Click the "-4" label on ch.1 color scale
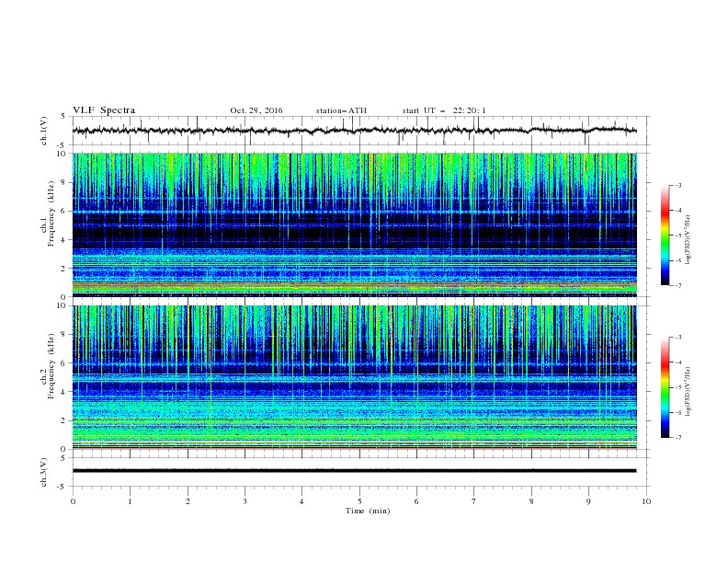Screen dimensions: 728x563 (677, 211)
